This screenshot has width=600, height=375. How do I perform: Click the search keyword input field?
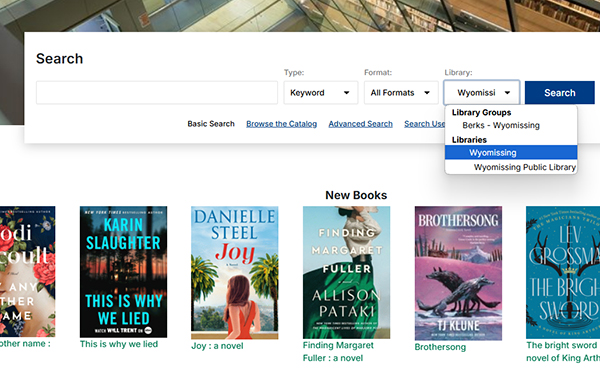[157, 93]
